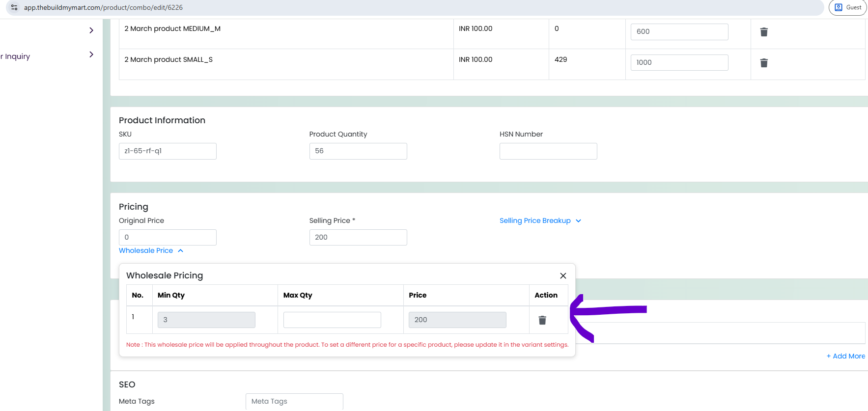Expand the Selling Price Breakup dropdown
This screenshot has width=868, height=411.
(540, 220)
